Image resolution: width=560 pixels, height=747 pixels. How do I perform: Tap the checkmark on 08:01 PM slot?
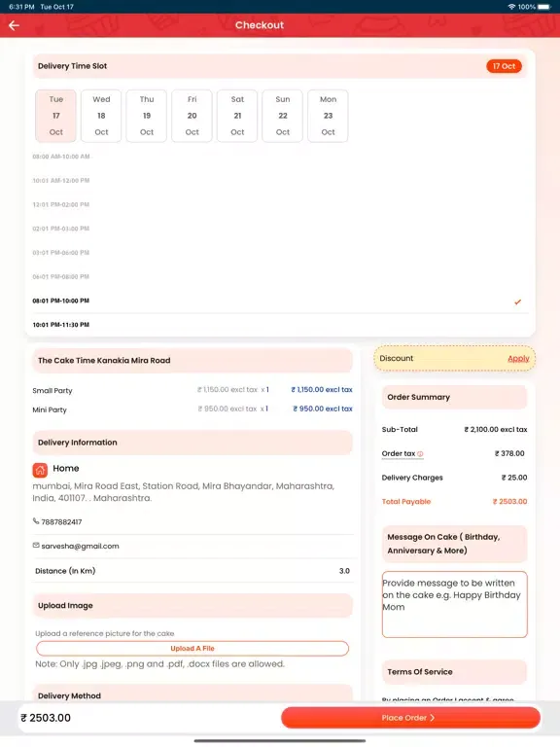coord(517,302)
